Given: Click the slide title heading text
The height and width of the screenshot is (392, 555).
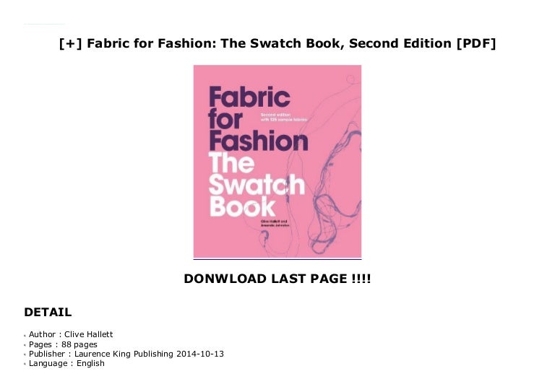Looking at the screenshot, I should pos(277,43).
